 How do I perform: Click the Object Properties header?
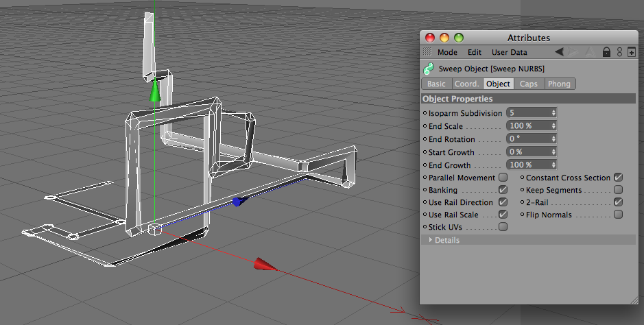coord(528,99)
